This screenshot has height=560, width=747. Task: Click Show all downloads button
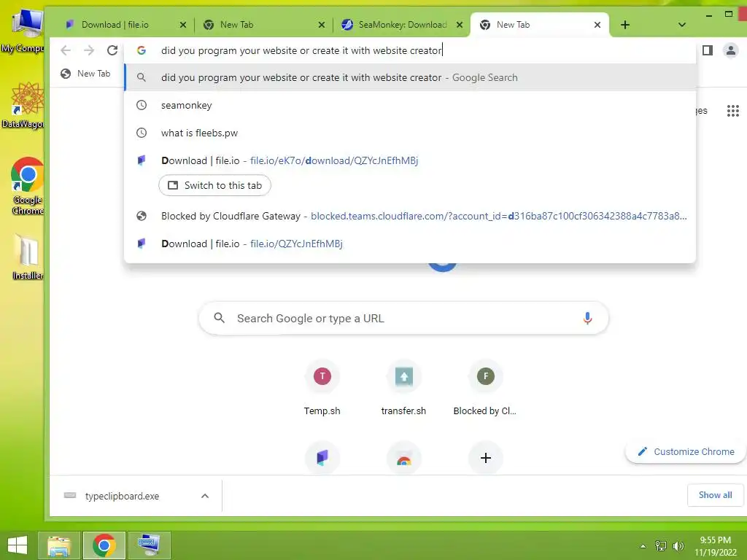click(x=715, y=495)
